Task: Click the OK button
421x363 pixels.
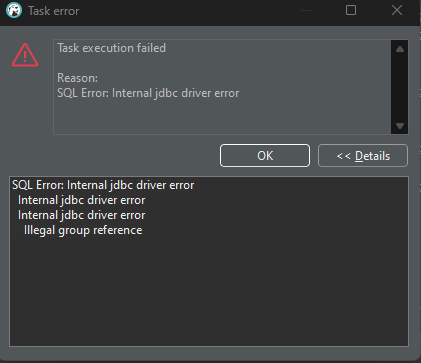Action: (x=265, y=155)
